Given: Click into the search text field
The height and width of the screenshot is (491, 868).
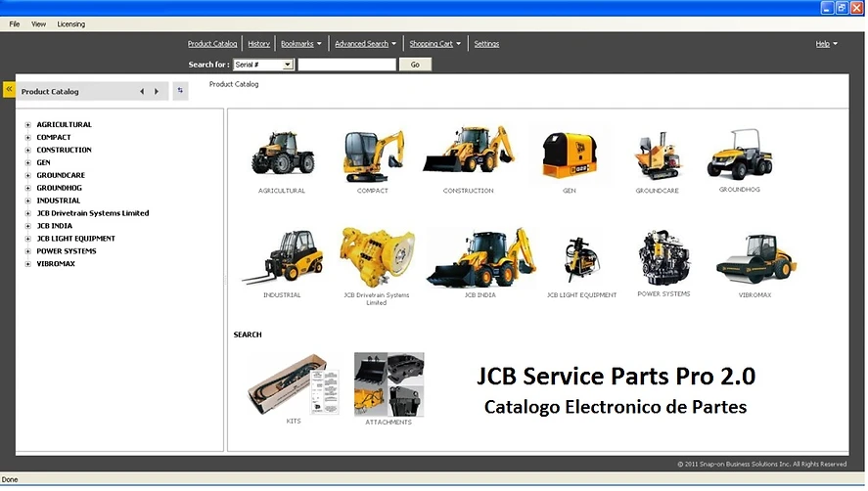Looking at the screenshot, I should tap(347, 65).
